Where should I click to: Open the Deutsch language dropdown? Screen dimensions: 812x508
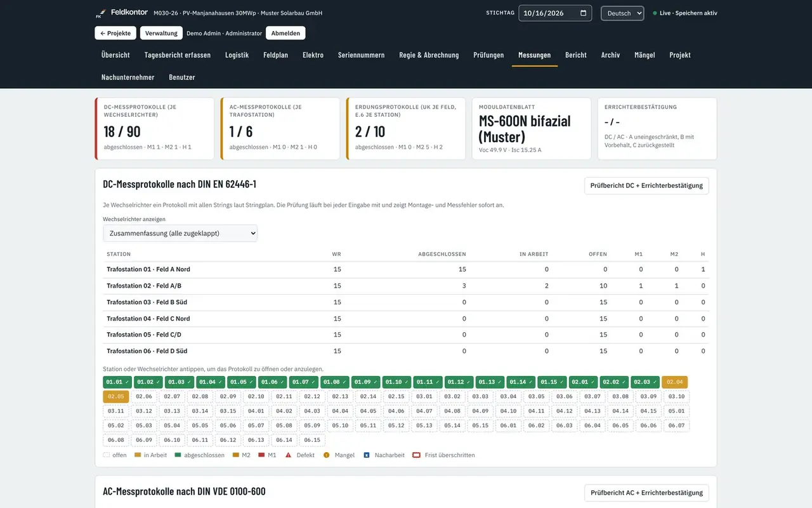coord(622,13)
